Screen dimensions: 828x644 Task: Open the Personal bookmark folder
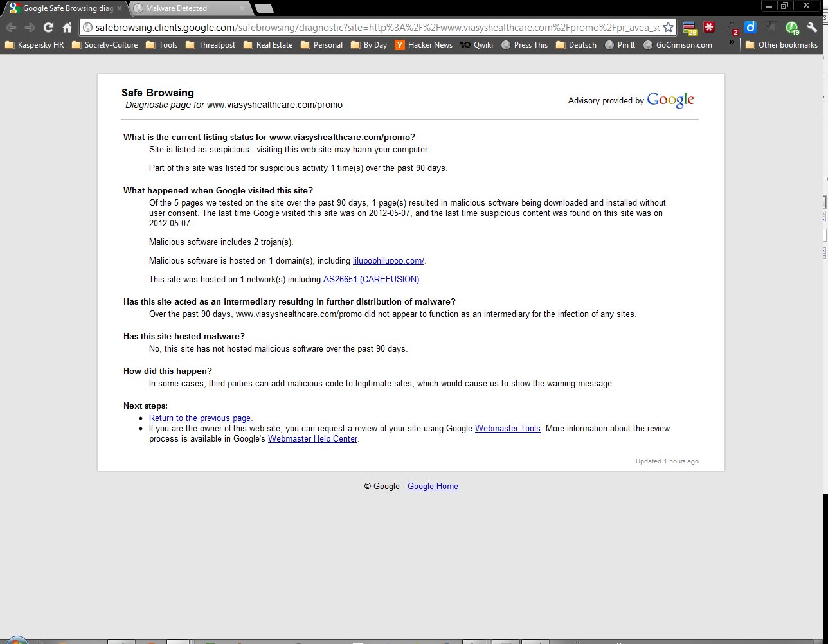tap(322, 45)
